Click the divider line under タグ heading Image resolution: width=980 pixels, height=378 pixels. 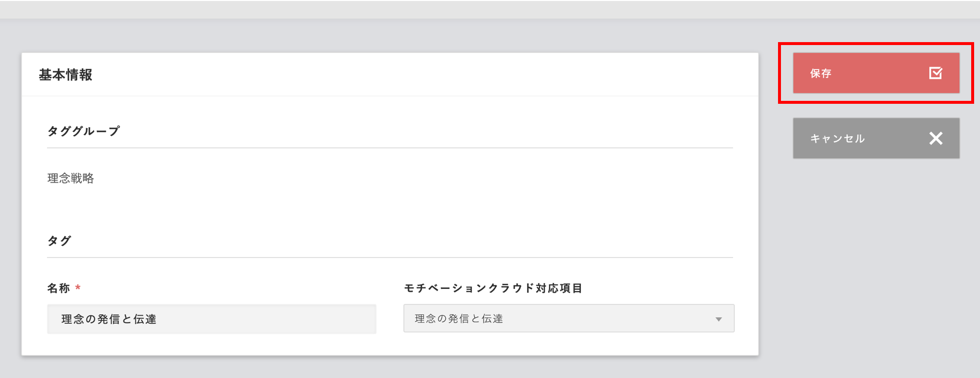pyautogui.click(x=390, y=257)
